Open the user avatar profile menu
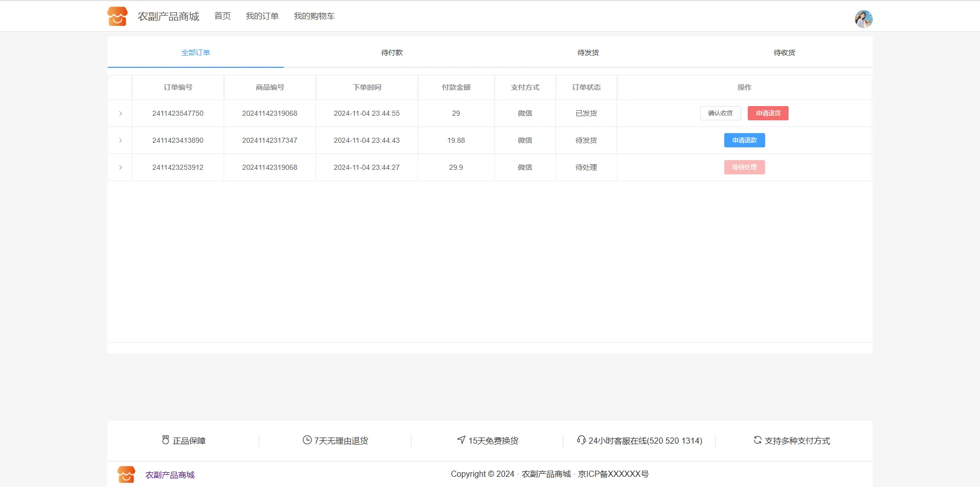The image size is (980, 487). coord(863,19)
